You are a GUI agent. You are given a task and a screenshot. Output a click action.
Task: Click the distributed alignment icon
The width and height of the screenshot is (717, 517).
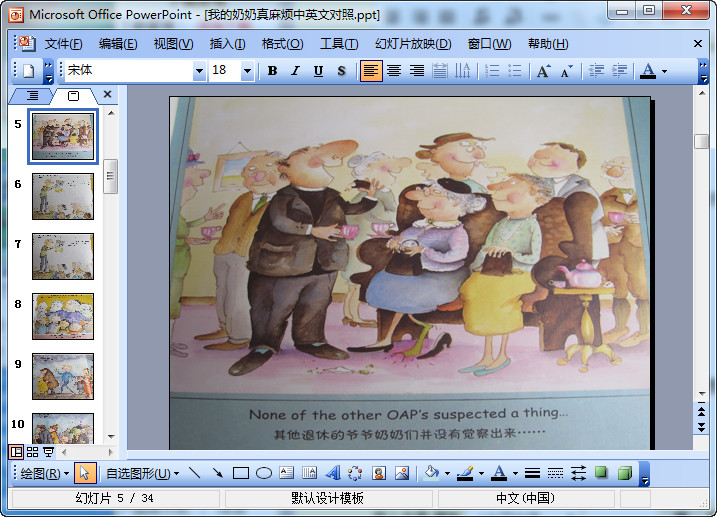(x=439, y=71)
